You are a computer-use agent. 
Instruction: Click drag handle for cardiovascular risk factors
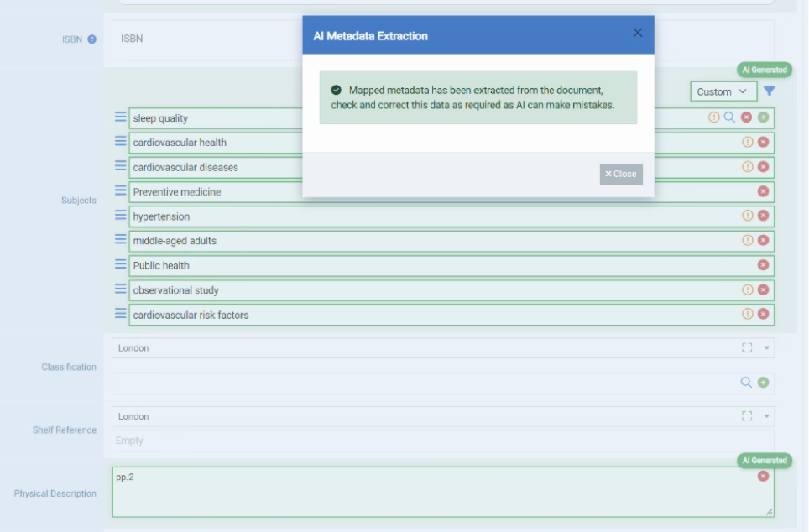pyautogui.click(x=120, y=313)
